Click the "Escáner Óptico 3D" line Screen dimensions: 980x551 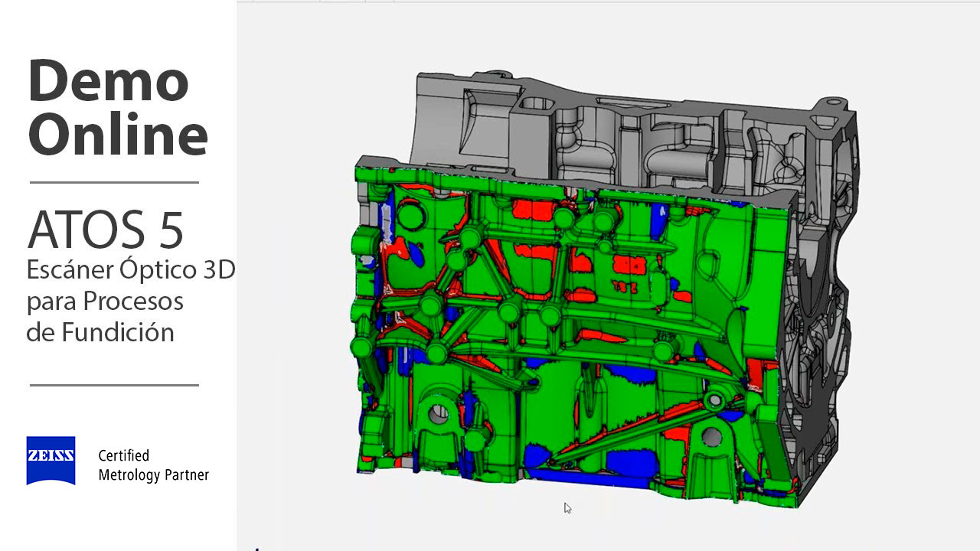pyautogui.click(x=131, y=269)
